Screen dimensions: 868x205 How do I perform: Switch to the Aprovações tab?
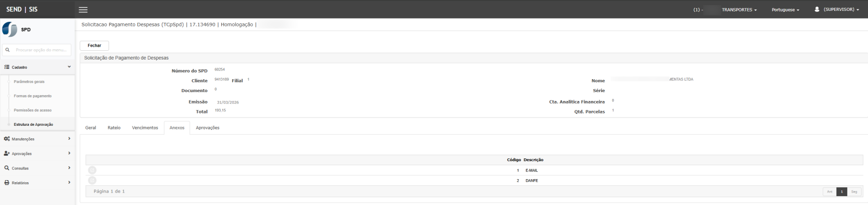[208, 128]
